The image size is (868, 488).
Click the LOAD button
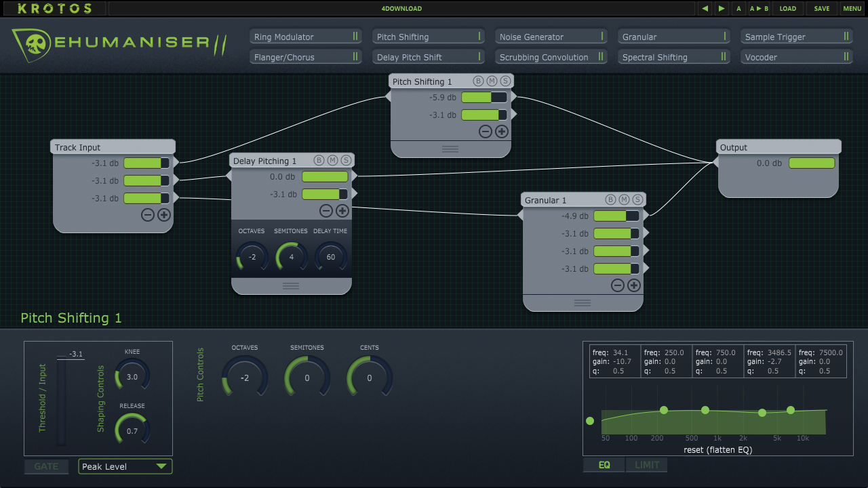click(788, 9)
